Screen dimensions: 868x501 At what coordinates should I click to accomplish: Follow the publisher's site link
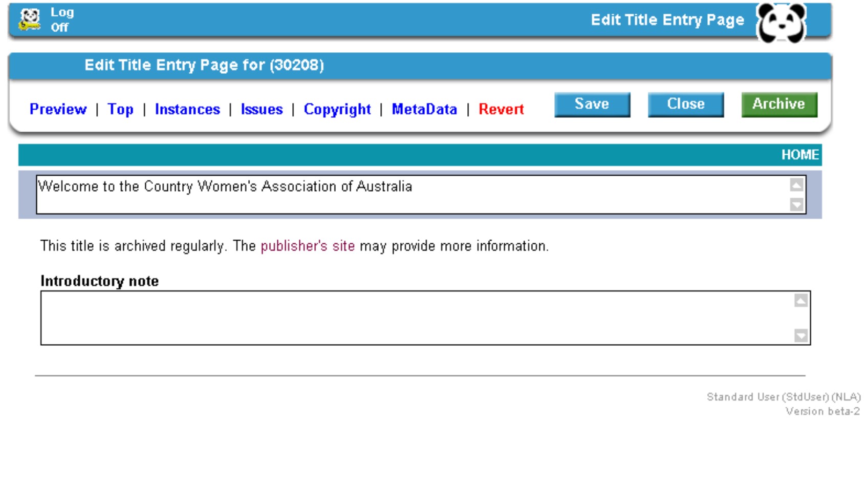(x=308, y=246)
